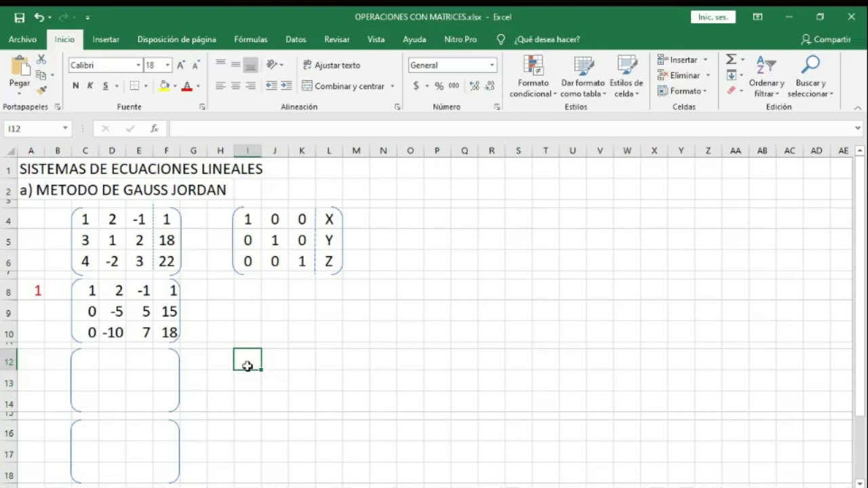Open Formato condicional menu
Screen dimensions: 868x488
(x=533, y=76)
